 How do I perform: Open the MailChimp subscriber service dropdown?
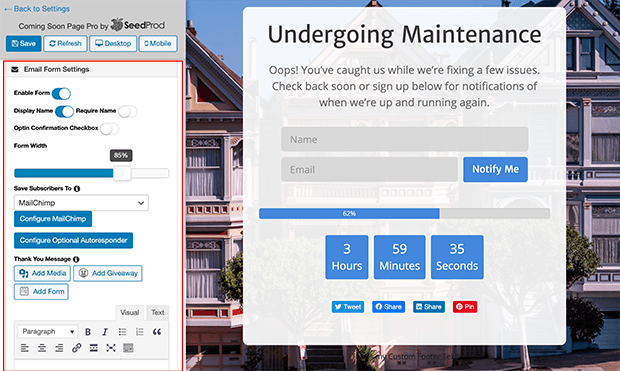(81, 203)
